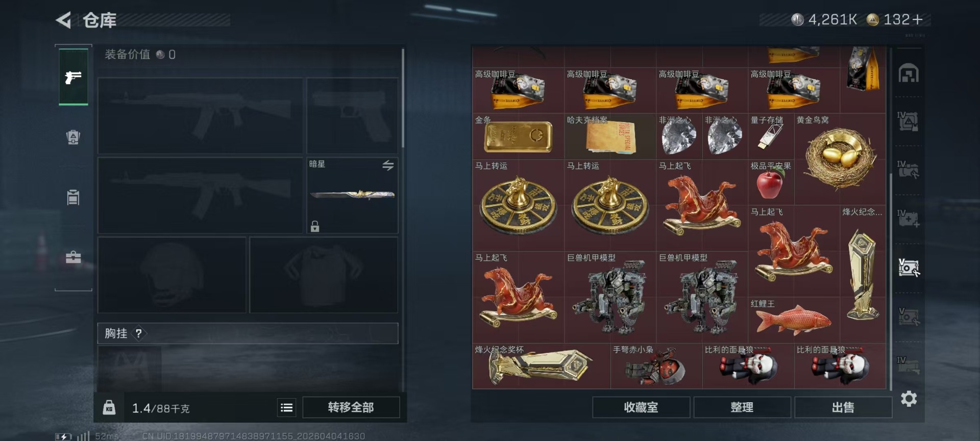
Task: Click the 出售 sell button
Action: click(x=843, y=407)
